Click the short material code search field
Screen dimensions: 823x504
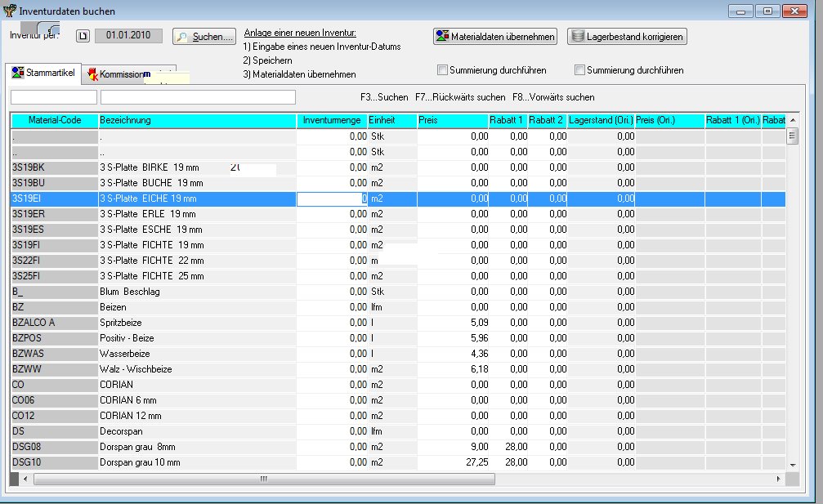tap(53, 98)
